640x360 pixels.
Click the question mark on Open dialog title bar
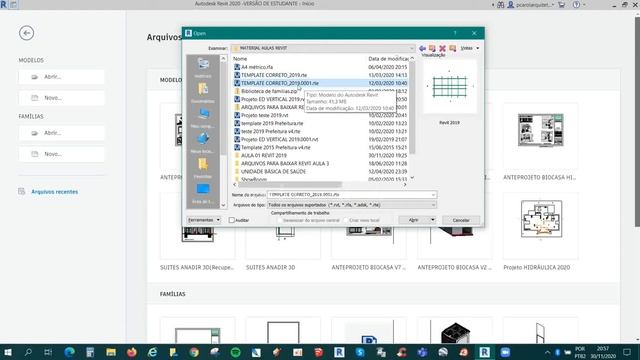tap(455, 33)
